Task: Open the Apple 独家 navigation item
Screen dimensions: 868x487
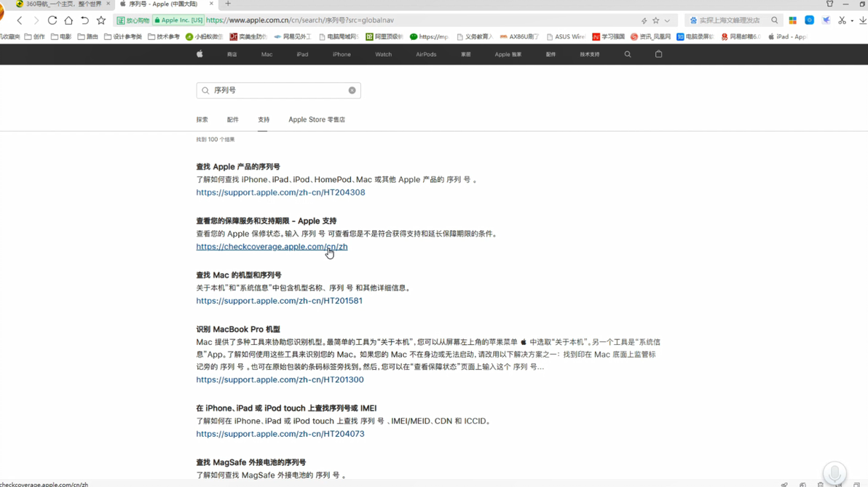Action: (508, 55)
